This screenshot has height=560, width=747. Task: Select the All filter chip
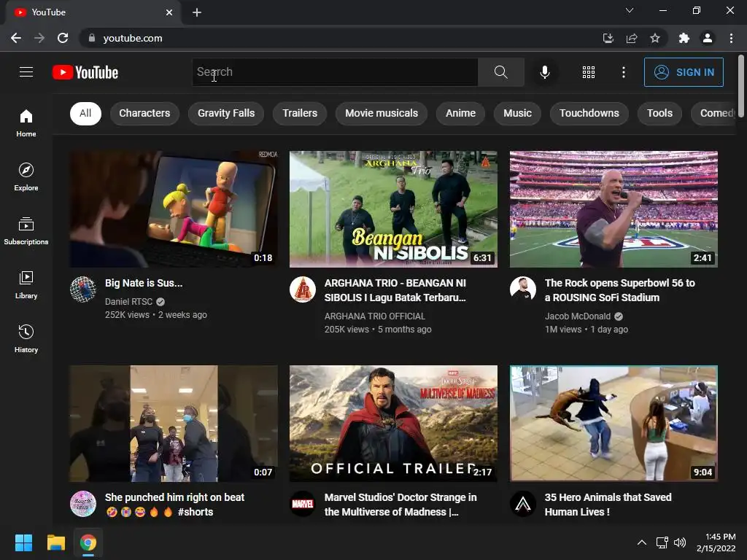[x=85, y=113]
